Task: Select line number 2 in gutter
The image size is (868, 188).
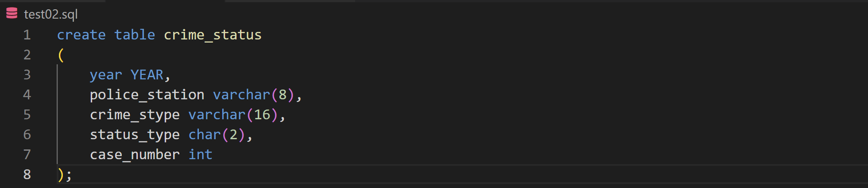Action: pyautogui.click(x=27, y=55)
